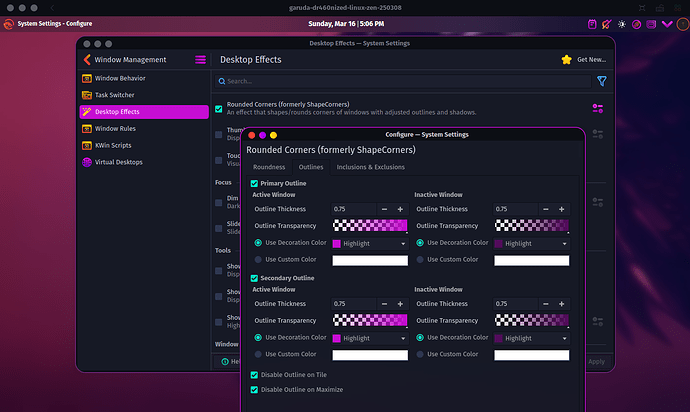Open Primary Inactive Highlight color dropdown
This screenshot has height=412, width=690.
click(532, 243)
